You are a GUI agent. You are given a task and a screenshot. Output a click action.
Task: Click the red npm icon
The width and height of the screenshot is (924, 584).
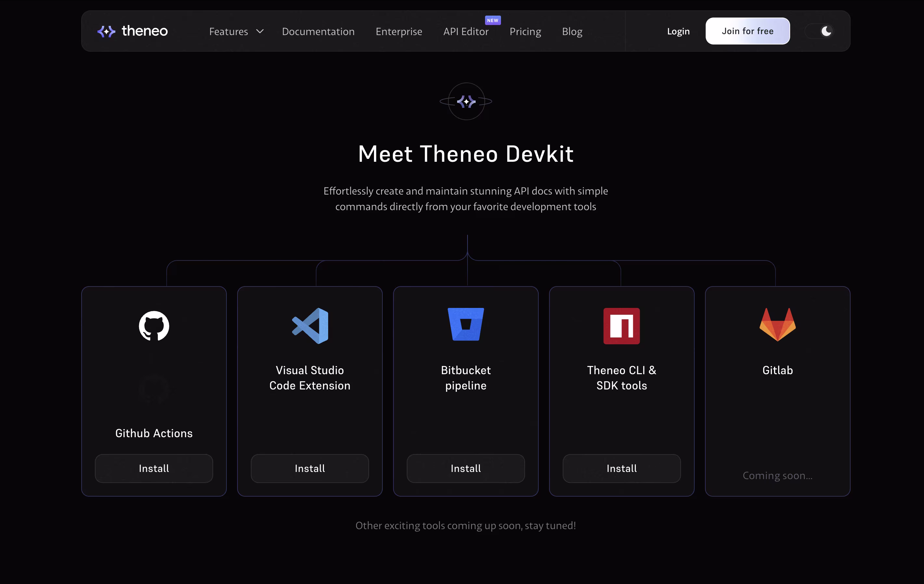click(622, 326)
